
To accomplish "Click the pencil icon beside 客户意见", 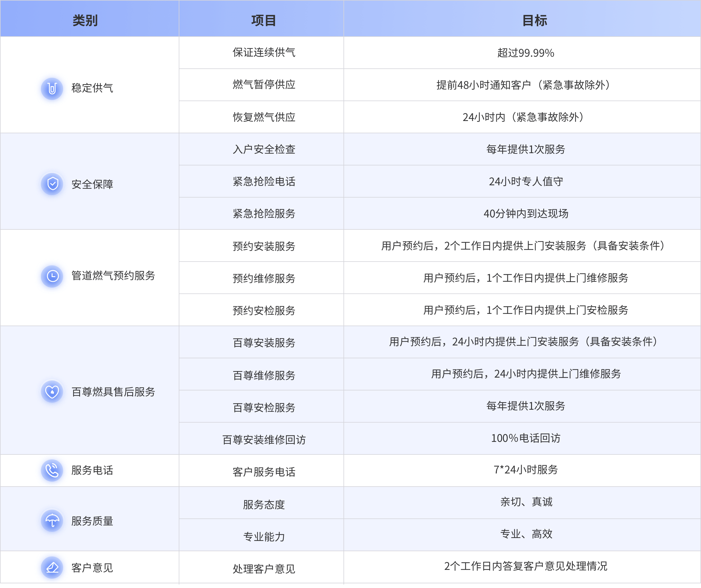I will click(52, 568).
